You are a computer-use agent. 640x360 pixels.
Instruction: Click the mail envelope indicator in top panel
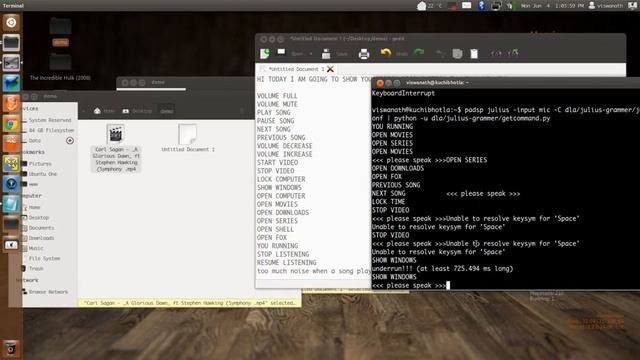(467, 5)
